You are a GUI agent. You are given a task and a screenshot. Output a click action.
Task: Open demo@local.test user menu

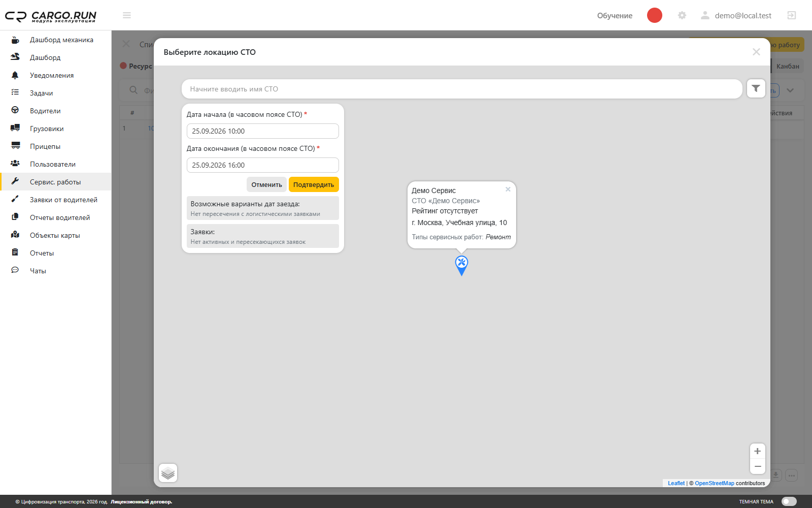(736, 16)
